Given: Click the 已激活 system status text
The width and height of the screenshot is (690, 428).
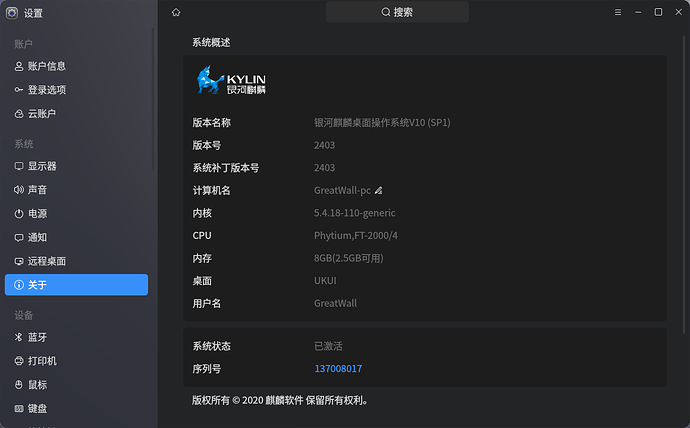Looking at the screenshot, I should [328, 346].
